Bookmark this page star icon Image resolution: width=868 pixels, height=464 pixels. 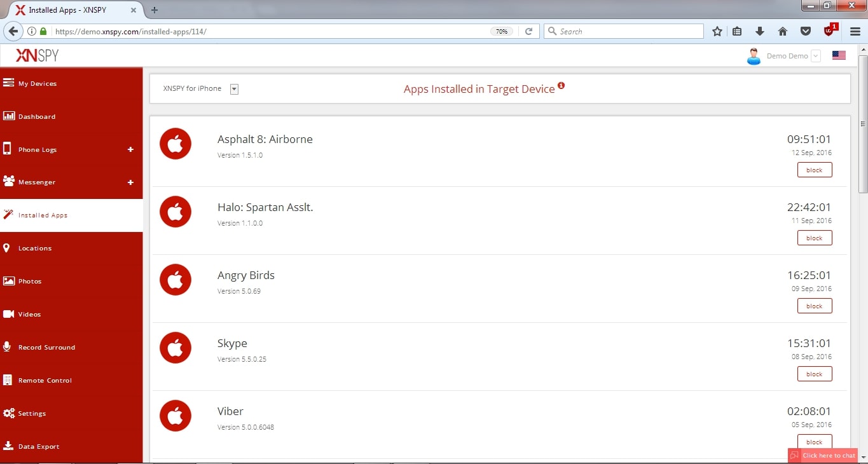[717, 31]
